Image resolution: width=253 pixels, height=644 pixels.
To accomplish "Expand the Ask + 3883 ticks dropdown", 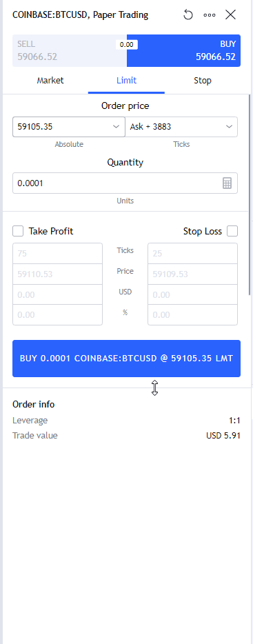I will pos(181,127).
